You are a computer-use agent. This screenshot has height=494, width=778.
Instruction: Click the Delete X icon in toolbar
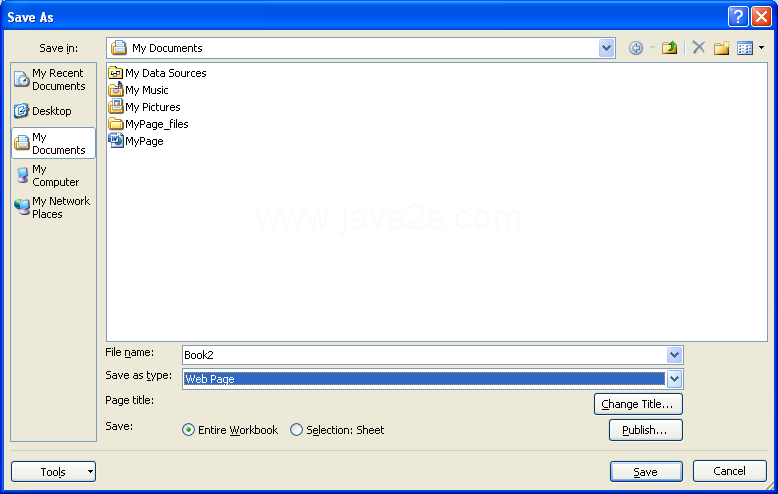699,48
